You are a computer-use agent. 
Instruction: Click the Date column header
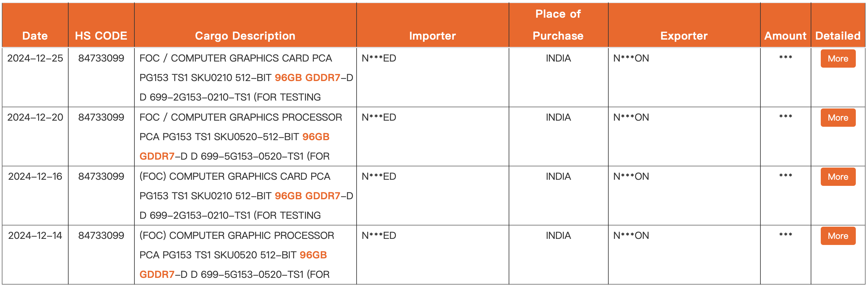pyautogui.click(x=35, y=36)
